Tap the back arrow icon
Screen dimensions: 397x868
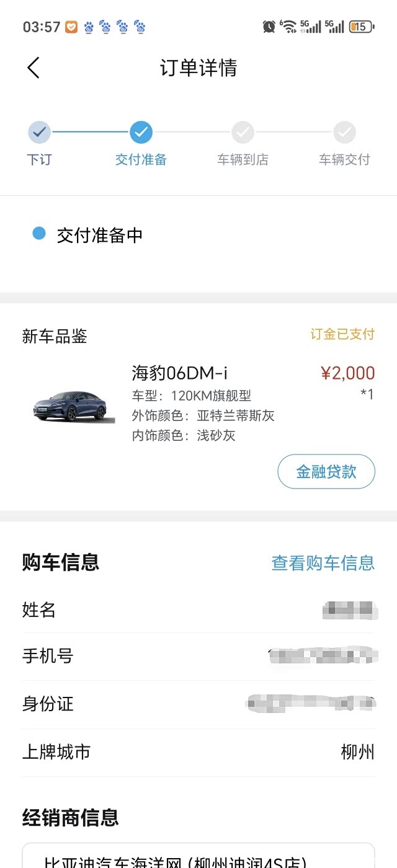(x=33, y=68)
